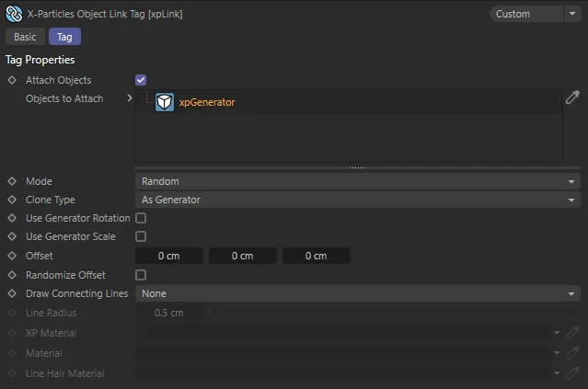Screen dimensions: 588x389
Task: Click keyframe diamond next to Offset
Action: point(12,256)
